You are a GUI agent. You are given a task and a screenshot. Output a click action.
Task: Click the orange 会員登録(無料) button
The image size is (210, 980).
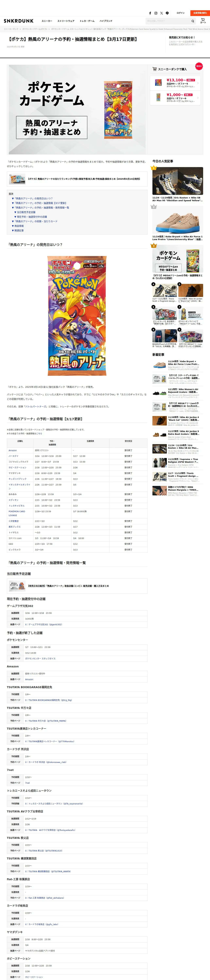200,13
